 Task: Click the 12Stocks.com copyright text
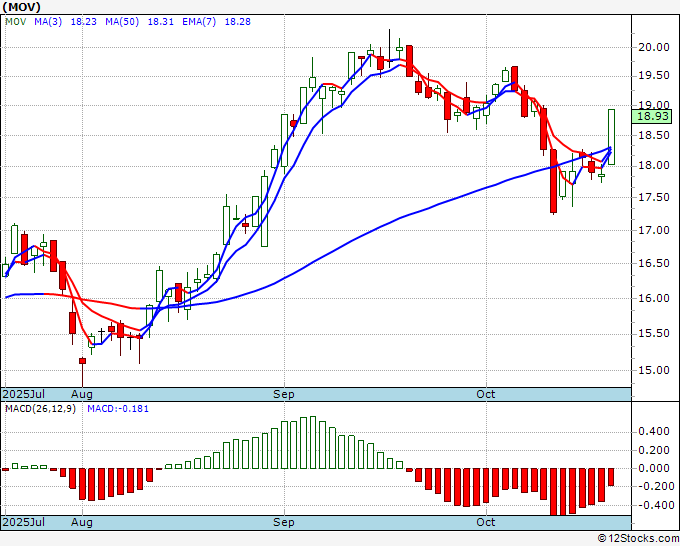(638, 539)
